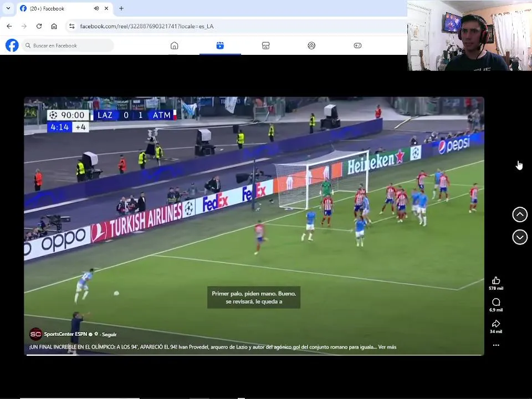The image size is (532, 399).
Task: Open the three-dots more options menu
Action: pyautogui.click(x=495, y=345)
